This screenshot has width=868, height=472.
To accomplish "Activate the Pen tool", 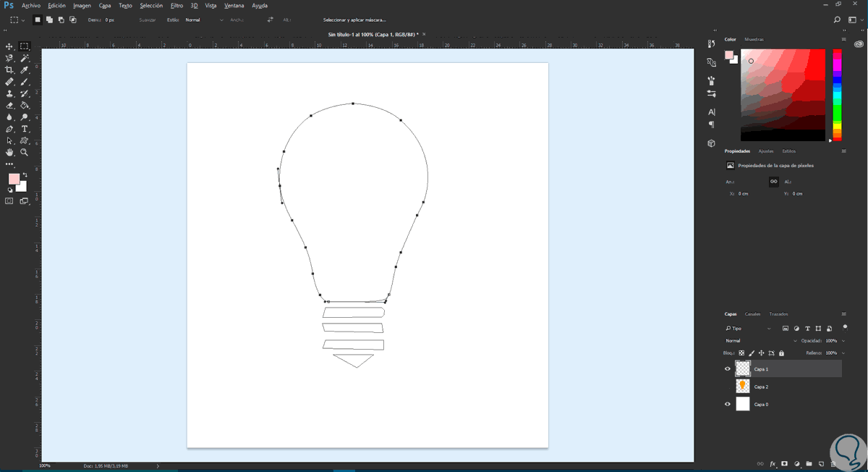I will [x=9, y=129].
